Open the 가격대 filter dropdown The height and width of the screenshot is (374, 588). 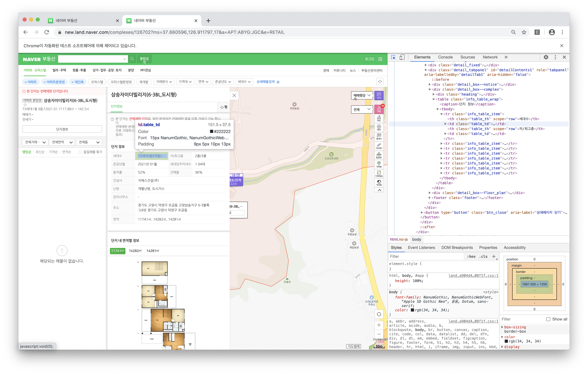point(185,82)
